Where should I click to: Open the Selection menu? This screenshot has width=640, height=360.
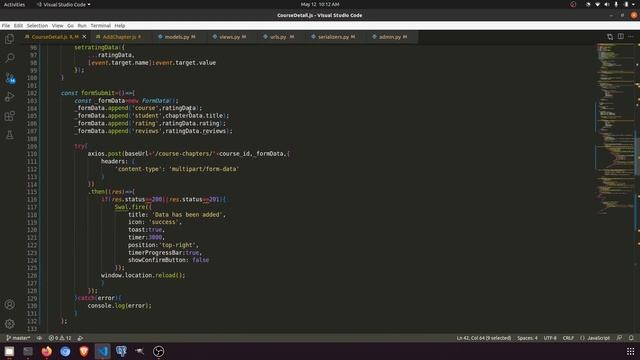pos(37,25)
